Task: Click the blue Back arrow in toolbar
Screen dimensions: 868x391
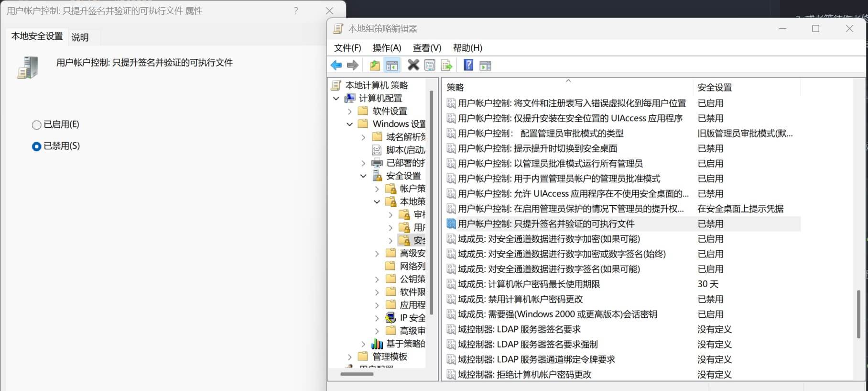Action: pos(336,65)
